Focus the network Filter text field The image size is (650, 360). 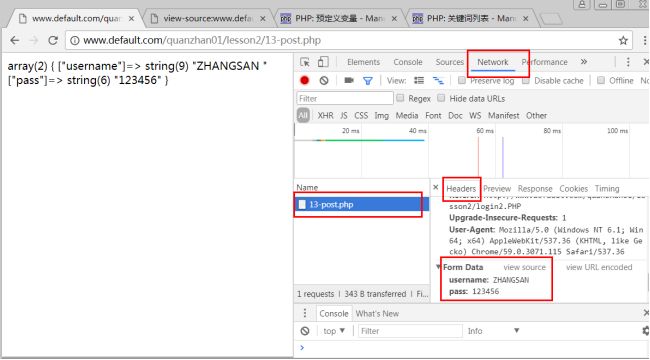(x=345, y=98)
